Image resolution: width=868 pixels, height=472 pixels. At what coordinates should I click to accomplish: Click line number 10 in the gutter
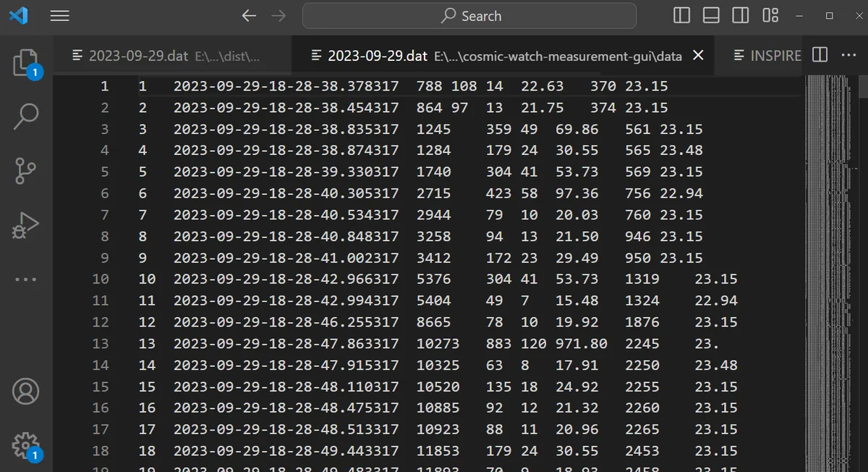coord(100,279)
